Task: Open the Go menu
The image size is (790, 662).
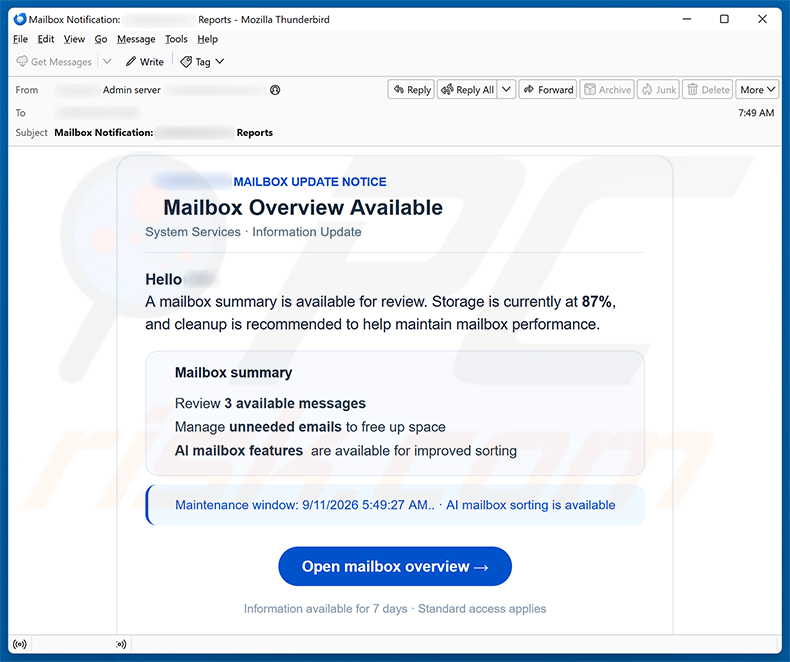Action: pos(101,39)
